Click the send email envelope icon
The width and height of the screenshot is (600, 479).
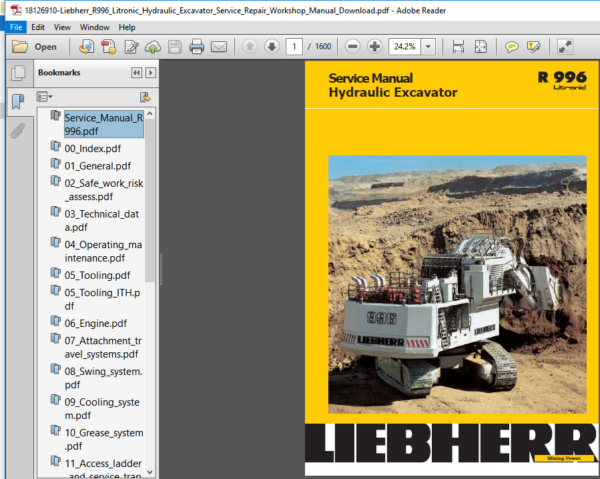click(x=219, y=47)
